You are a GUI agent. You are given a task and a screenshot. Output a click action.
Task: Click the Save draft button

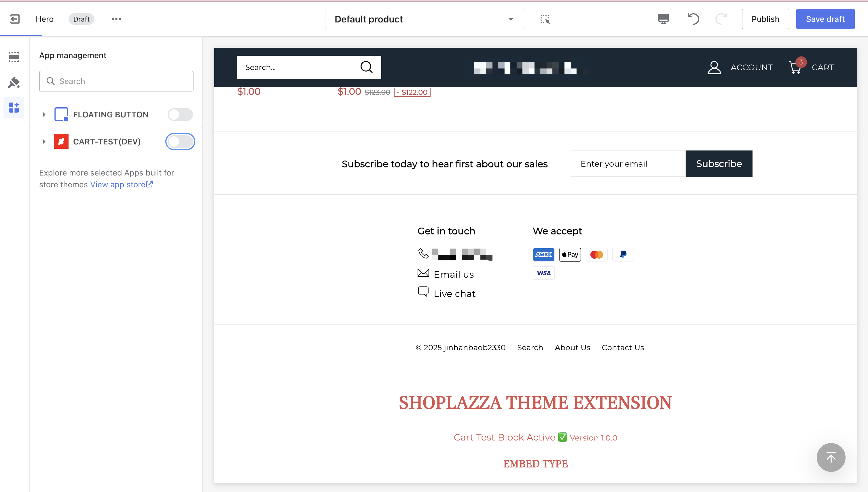(x=825, y=19)
